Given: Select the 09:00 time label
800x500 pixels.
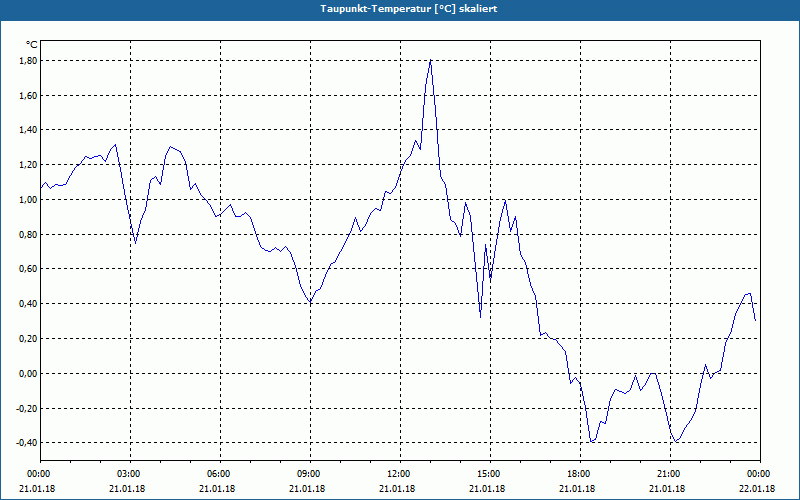Looking at the screenshot, I should (x=310, y=474).
